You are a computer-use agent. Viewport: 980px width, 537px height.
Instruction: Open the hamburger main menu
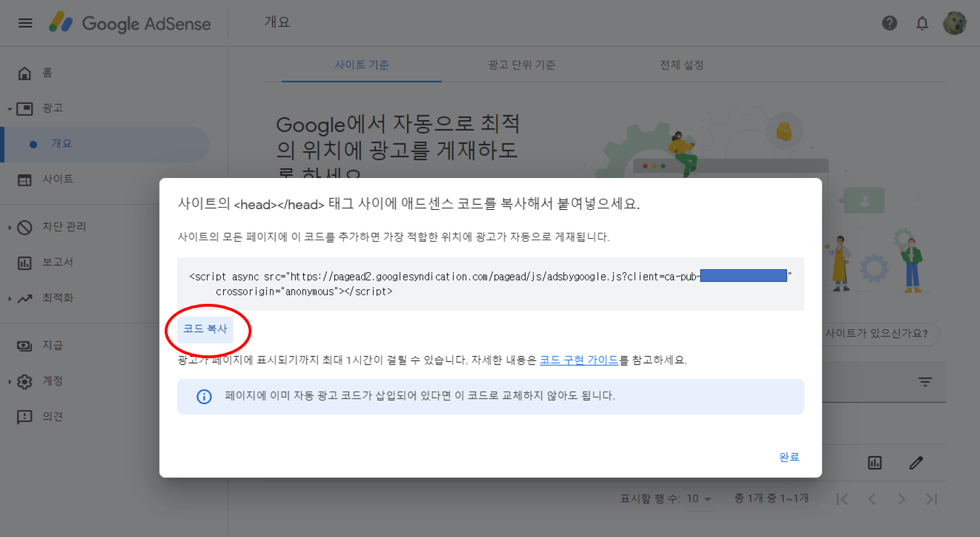[25, 23]
